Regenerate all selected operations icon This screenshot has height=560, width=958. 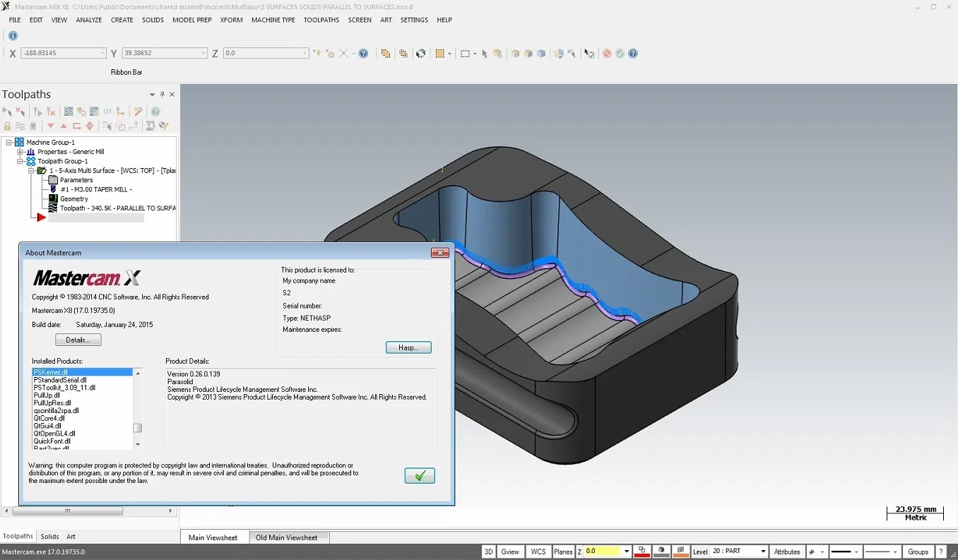click(x=38, y=112)
